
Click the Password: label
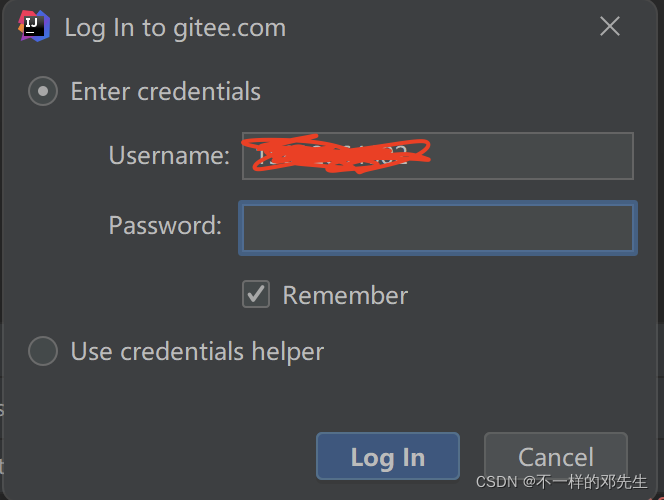(x=166, y=225)
